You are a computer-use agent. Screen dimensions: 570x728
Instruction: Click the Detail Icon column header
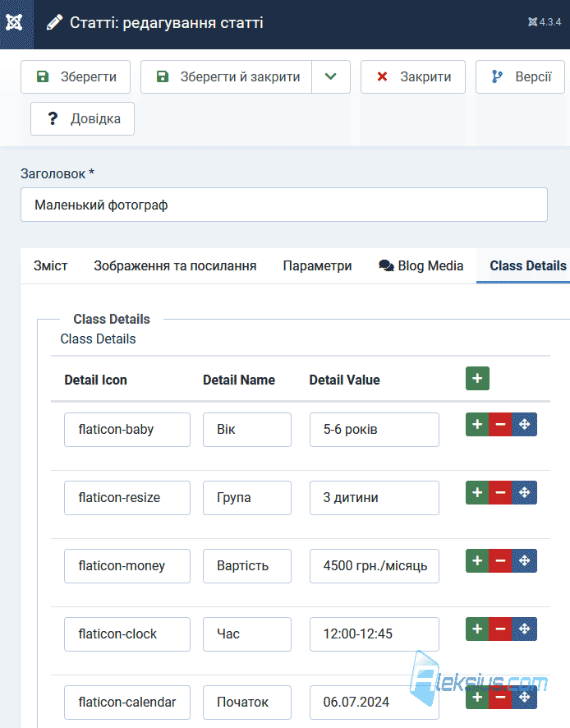pyautogui.click(x=95, y=380)
